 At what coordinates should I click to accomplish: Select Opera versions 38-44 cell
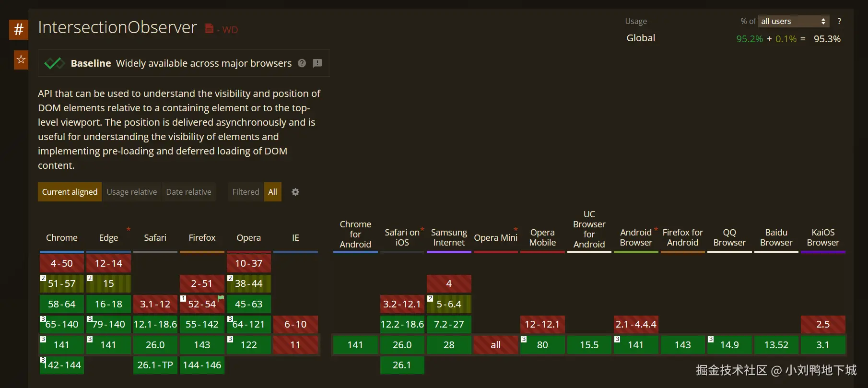(248, 283)
